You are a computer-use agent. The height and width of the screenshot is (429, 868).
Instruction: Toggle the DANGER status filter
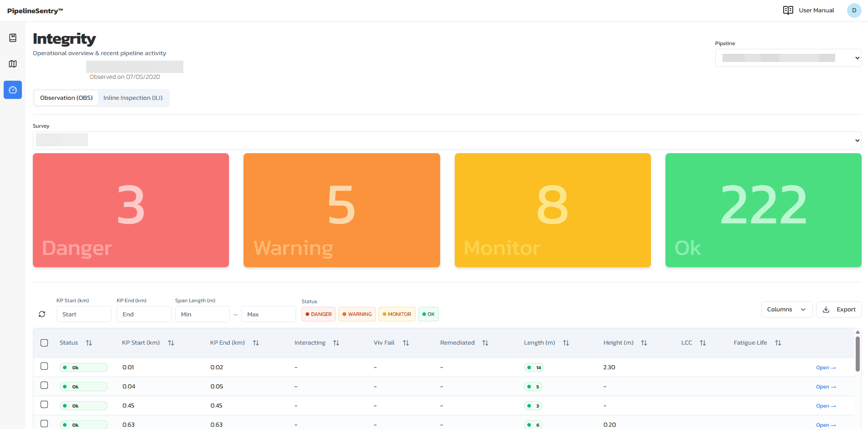(x=318, y=314)
